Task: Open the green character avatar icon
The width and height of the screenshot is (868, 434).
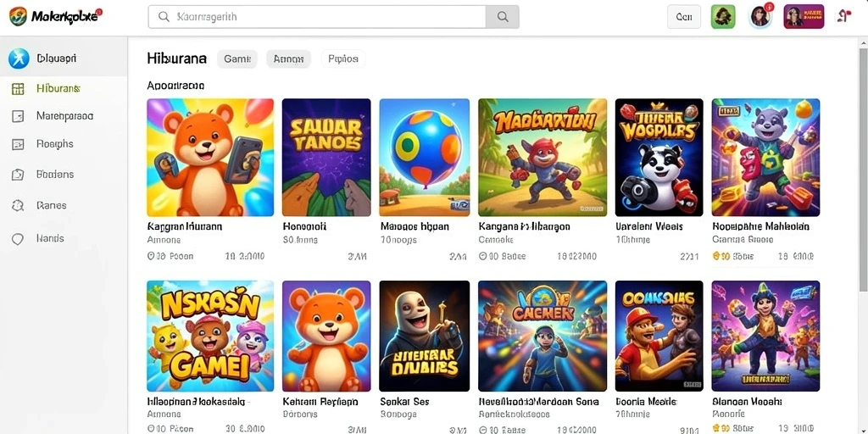Action: 723,17
